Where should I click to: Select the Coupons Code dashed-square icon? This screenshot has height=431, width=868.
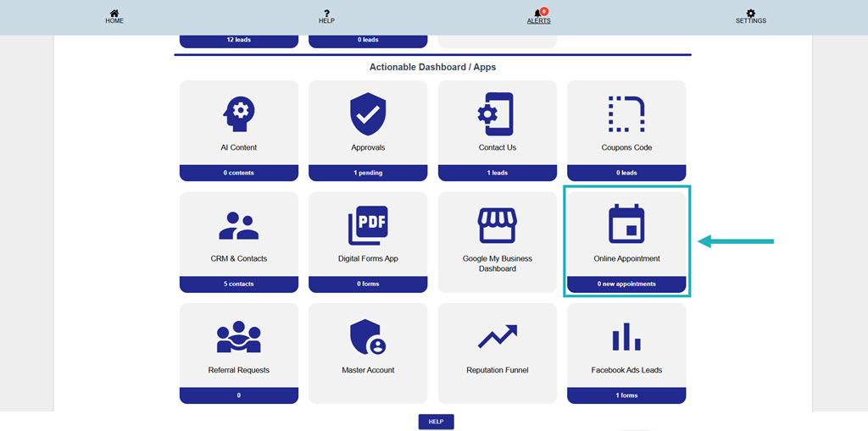(x=626, y=113)
